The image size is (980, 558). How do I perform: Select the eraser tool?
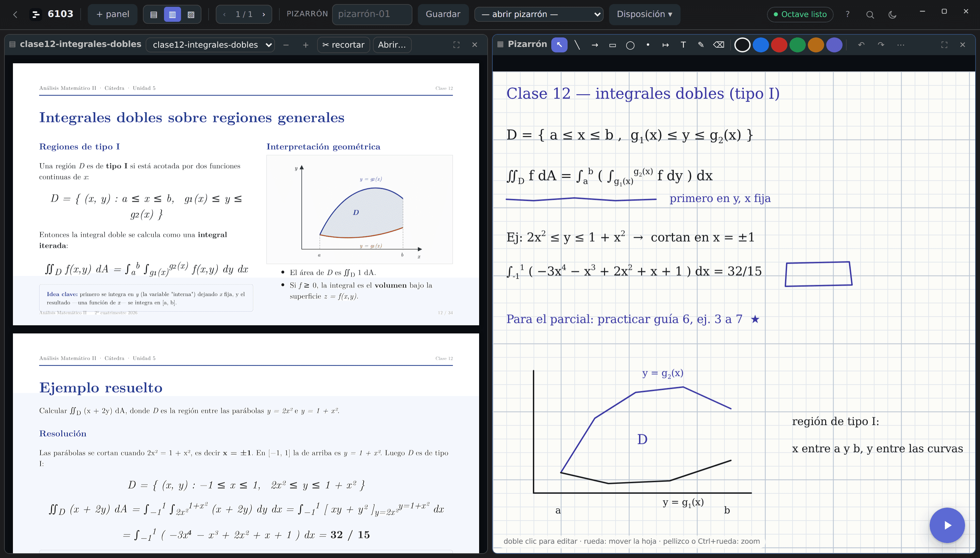coord(719,45)
